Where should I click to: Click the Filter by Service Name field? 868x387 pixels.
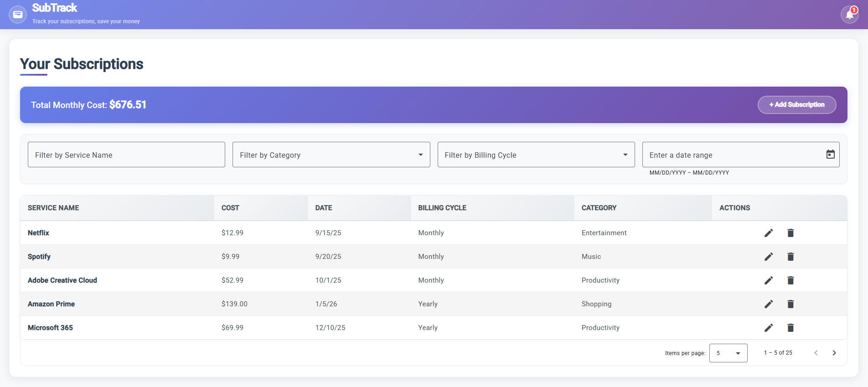click(x=126, y=155)
